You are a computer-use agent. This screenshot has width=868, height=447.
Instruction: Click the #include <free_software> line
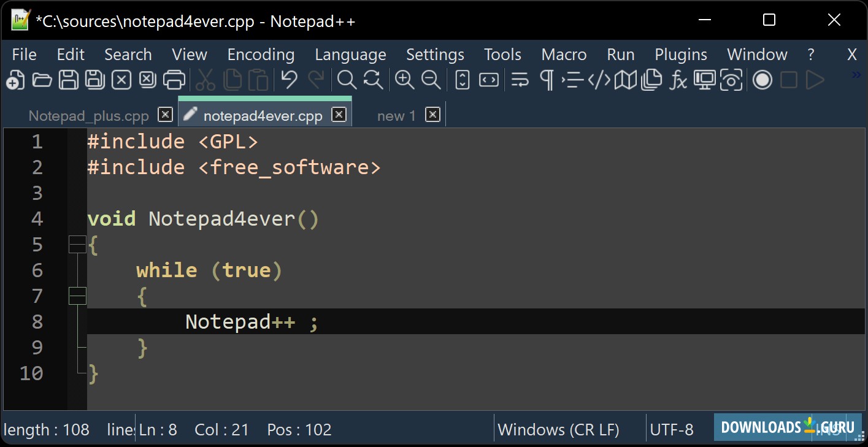(234, 167)
